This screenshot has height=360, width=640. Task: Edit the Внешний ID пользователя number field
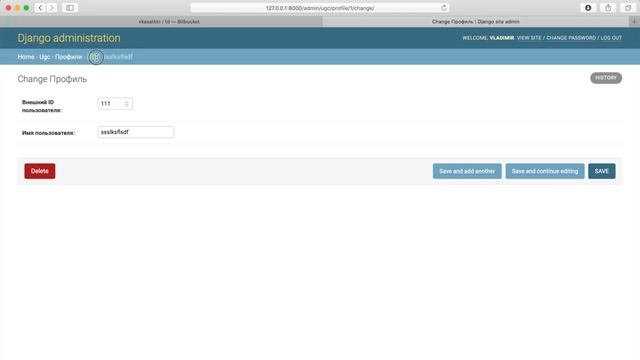(115, 104)
